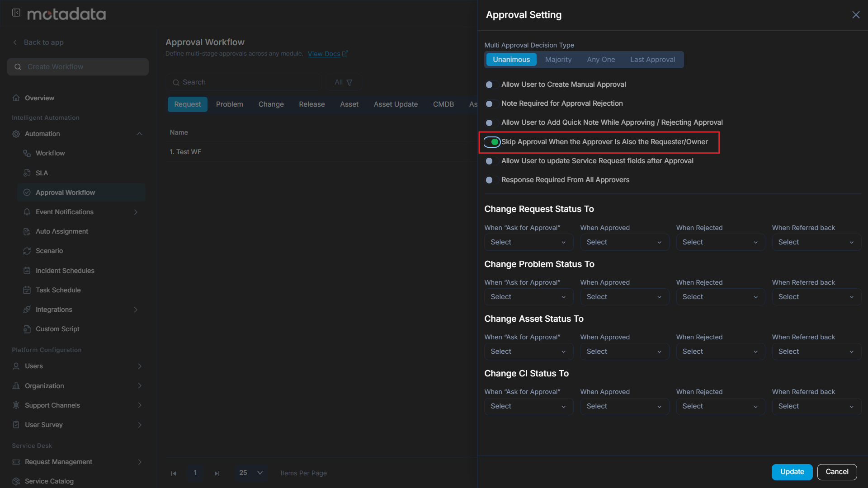Go to last page arrow icon
Screen dimensions: 868x488
(217, 473)
